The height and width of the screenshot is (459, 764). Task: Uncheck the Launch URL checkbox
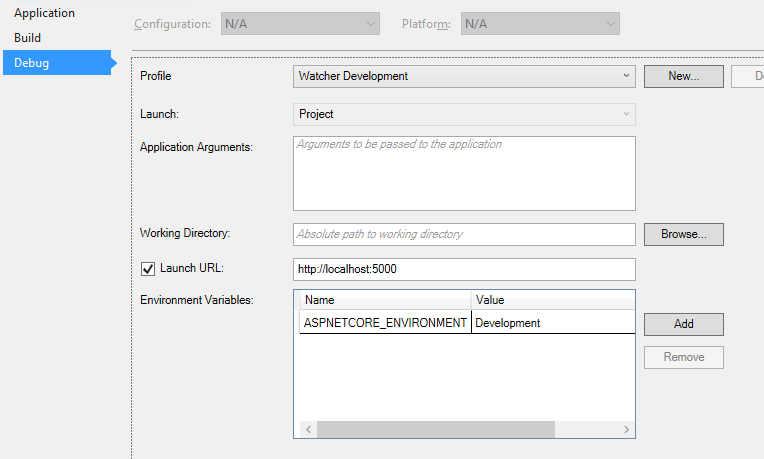click(x=149, y=268)
